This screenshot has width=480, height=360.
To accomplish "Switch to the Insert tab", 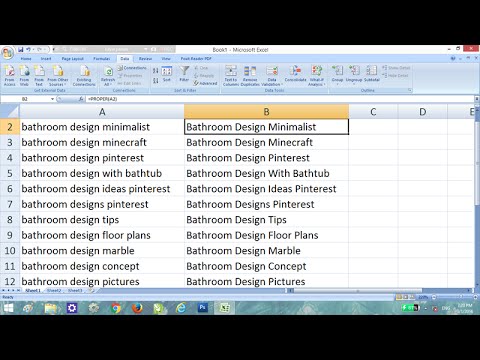I will tap(46, 59).
